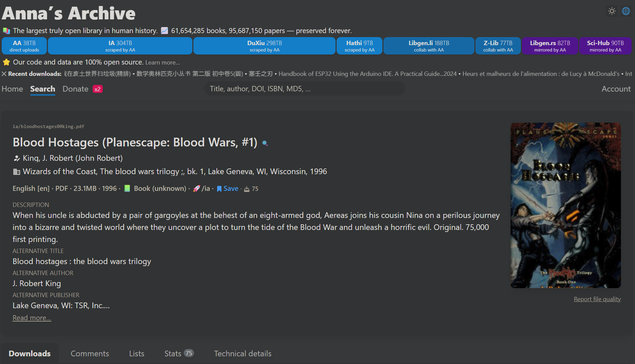Viewport: 635px width, 364px height.
Task: Click the magnifier icon beside the book title
Action: click(x=265, y=143)
